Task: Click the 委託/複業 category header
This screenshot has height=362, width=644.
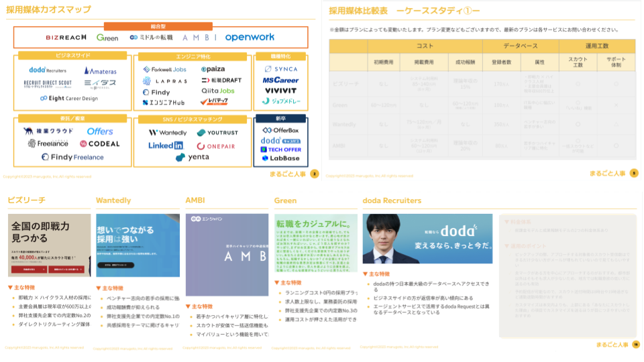Action: tap(72, 119)
